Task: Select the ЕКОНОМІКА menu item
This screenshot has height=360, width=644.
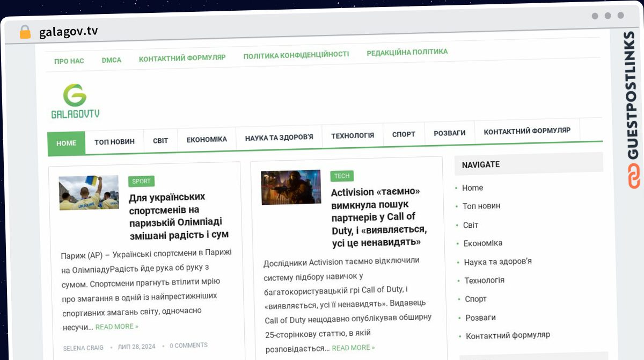Action: pyautogui.click(x=207, y=140)
